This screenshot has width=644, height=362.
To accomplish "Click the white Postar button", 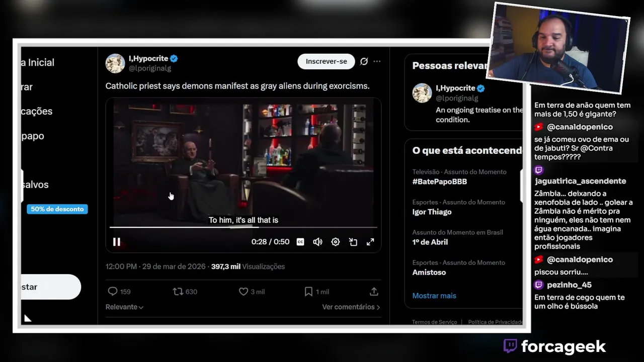I will [51, 287].
